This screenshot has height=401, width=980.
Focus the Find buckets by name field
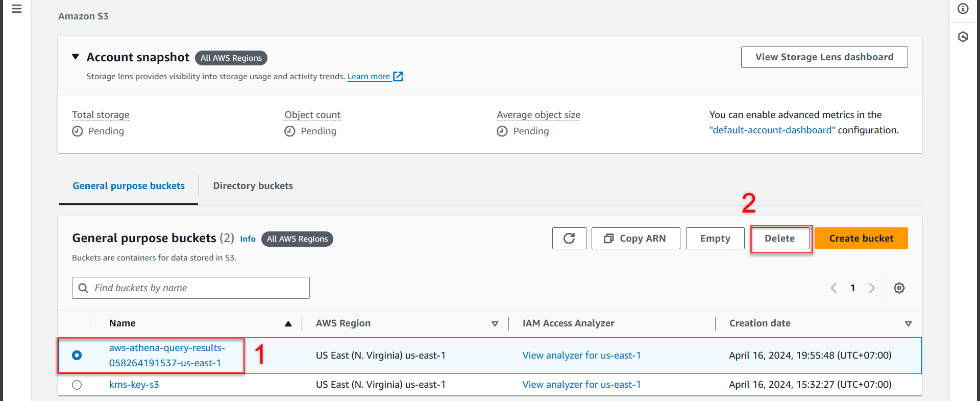pyautogui.click(x=191, y=288)
